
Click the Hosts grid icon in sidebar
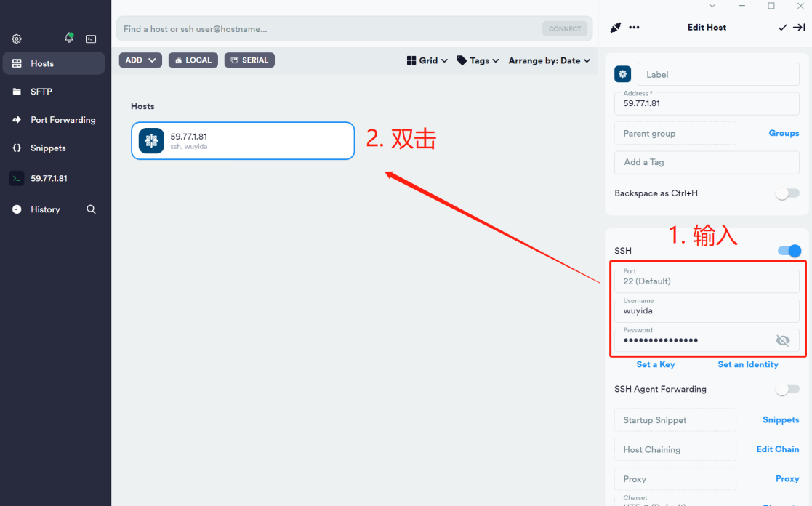[x=17, y=63]
